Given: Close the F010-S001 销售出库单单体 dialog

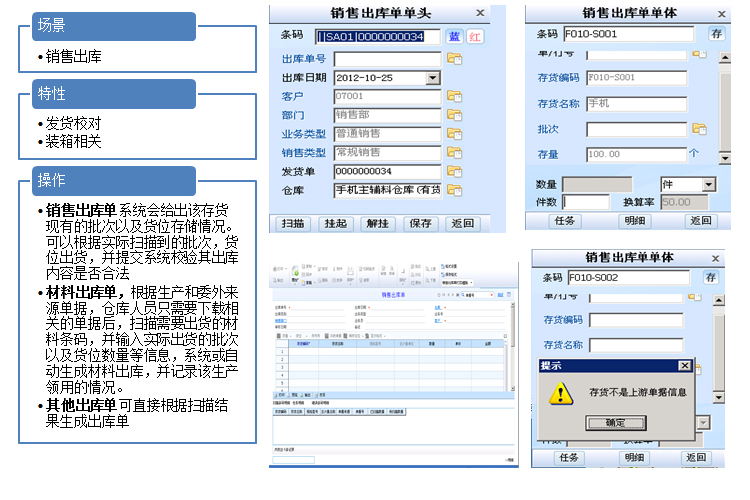Looking at the screenshot, I should [x=722, y=14].
